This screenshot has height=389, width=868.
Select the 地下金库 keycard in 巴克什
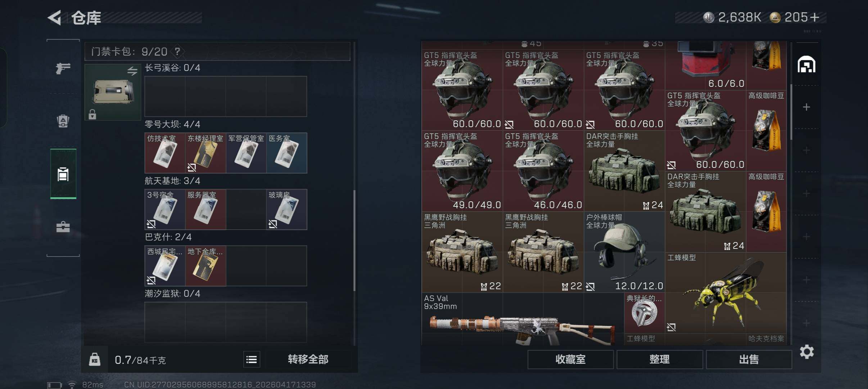205,266
